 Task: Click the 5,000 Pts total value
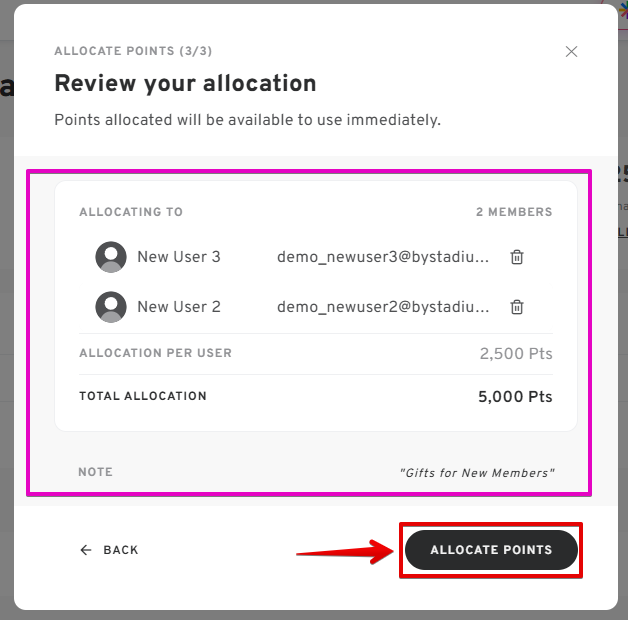click(515, 396)
